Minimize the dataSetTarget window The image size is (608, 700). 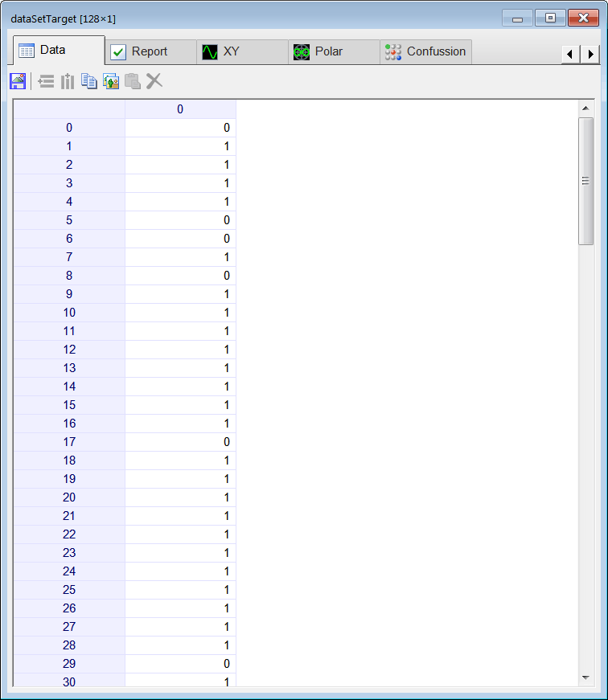517,18
